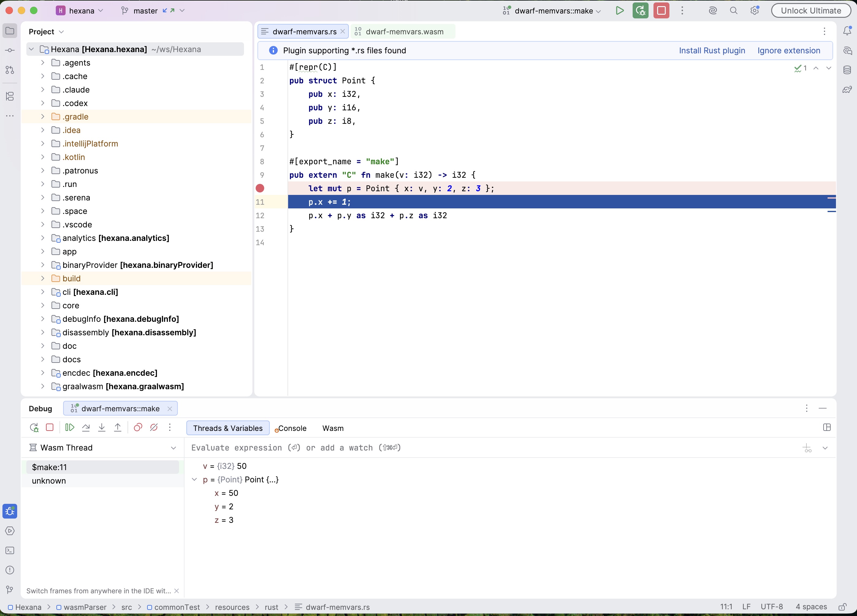Toggle the Project tool window icon
Screen dimensions: 857x616
point(10,31)
